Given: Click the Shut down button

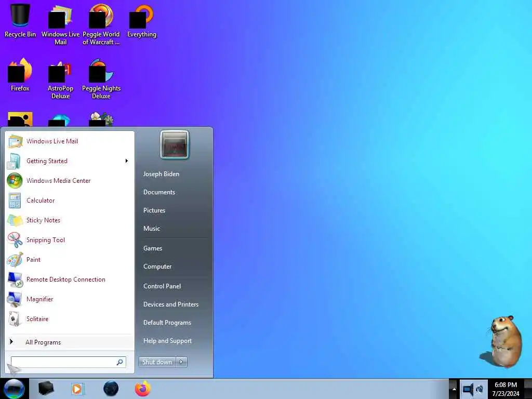Looking at the screenshot, I should pyautogui.click(x=157, y=362).
